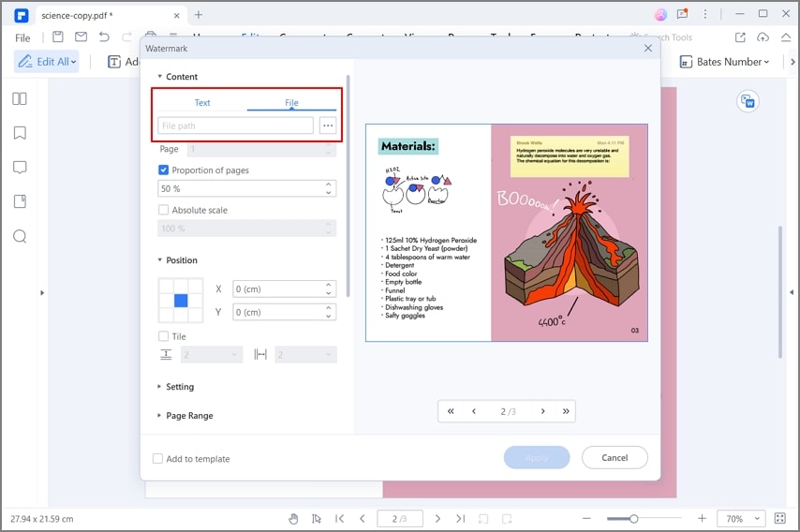
Task: Enable the Absolute scale checkbox
Action: point(164,211)
